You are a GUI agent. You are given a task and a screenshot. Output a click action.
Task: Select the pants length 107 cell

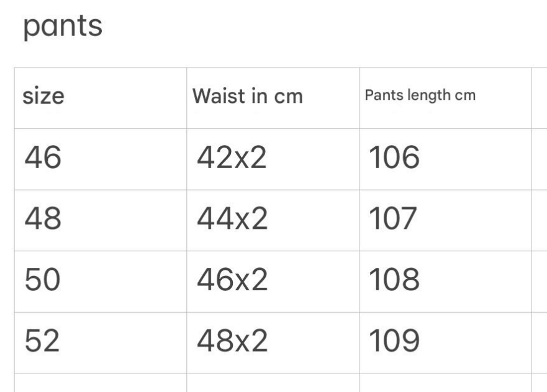394,220
